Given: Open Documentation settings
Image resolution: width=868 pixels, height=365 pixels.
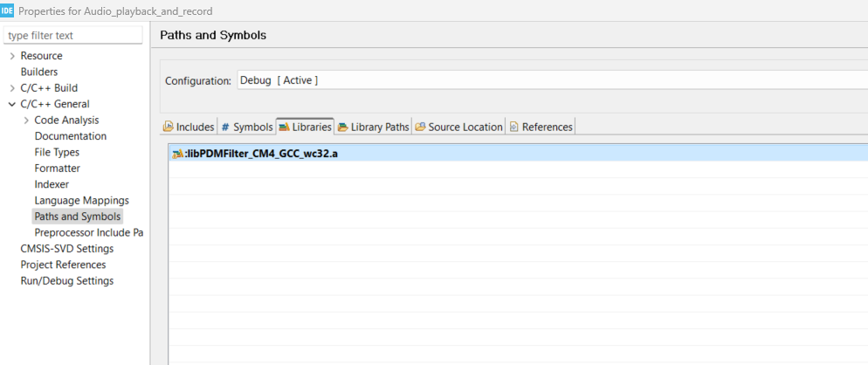Looking at the screenshot, I should [71, 136].
